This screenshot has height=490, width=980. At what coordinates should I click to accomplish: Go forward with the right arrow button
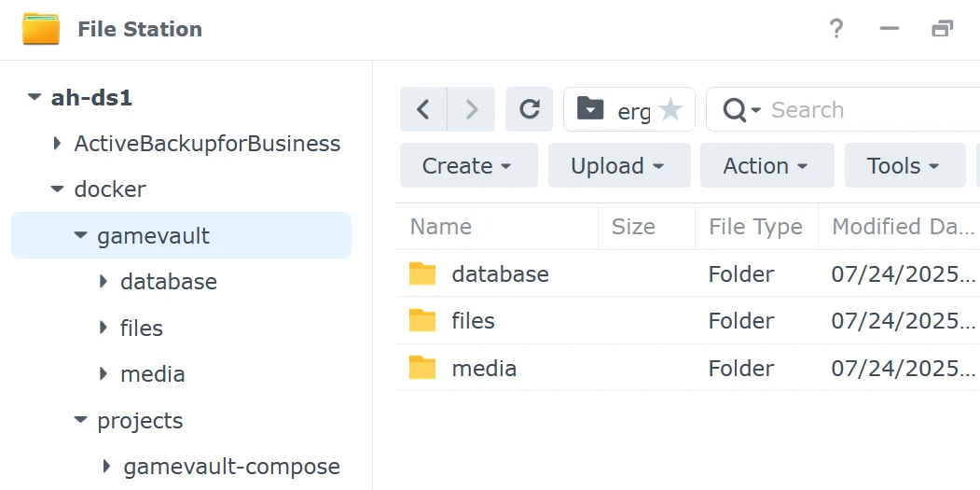pos(471,109)
